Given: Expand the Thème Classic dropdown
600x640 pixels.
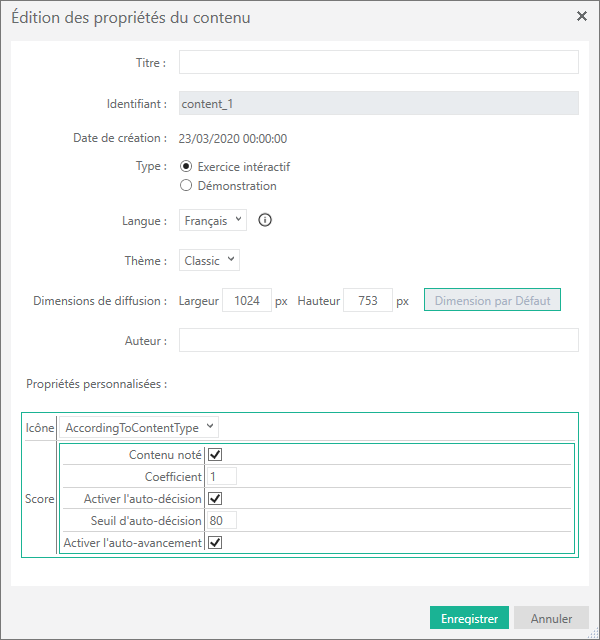Looking at the screenshot, I should coord(210,261).
